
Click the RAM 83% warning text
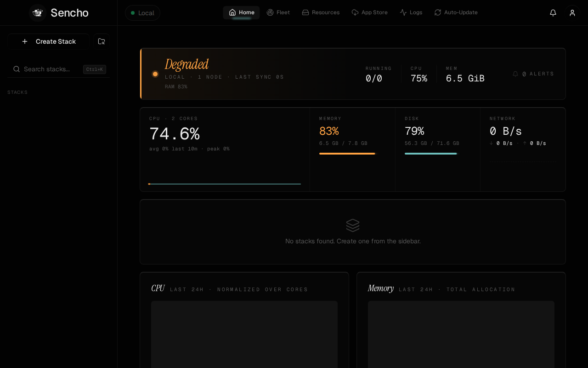pos(176,86)
